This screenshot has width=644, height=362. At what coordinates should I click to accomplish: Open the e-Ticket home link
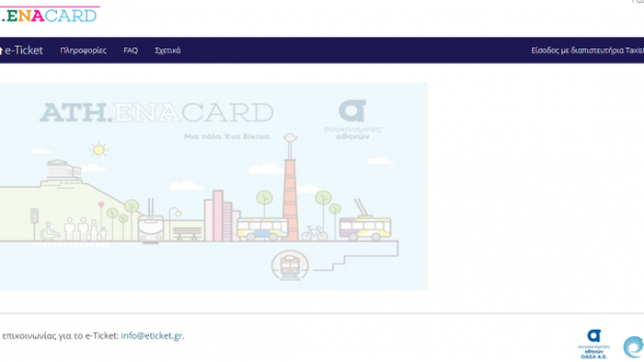pos(21,50)
